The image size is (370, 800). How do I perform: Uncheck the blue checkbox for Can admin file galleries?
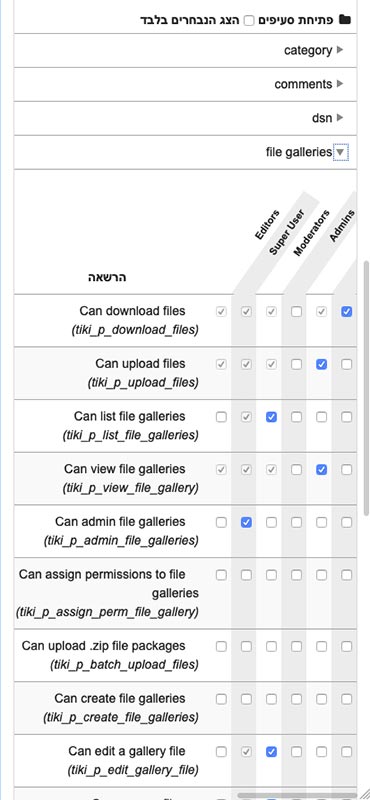click(246, 522)
